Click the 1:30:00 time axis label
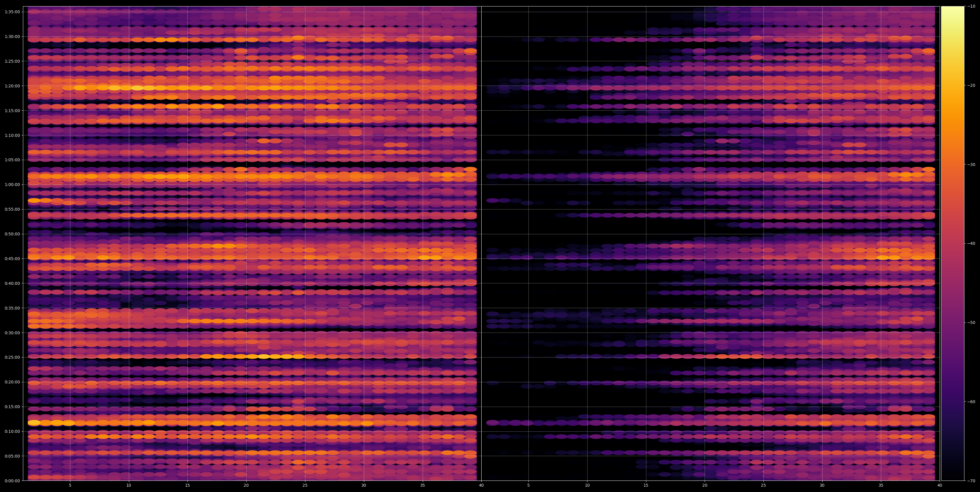The image size is (980, 492). tap(12, 36)
